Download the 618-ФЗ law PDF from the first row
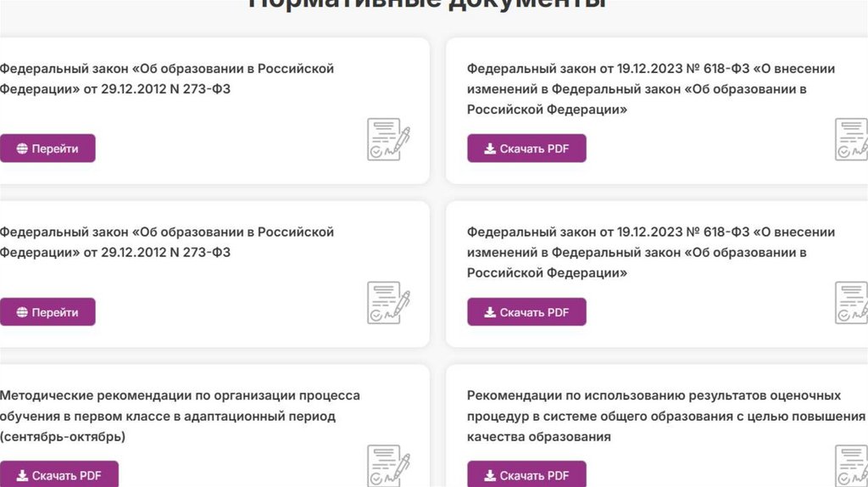This screenshot has height=487, width=868. click(526, 148)
